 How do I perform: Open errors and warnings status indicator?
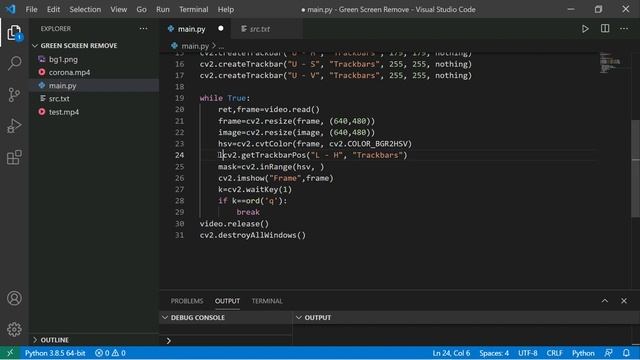pos(110,353)
